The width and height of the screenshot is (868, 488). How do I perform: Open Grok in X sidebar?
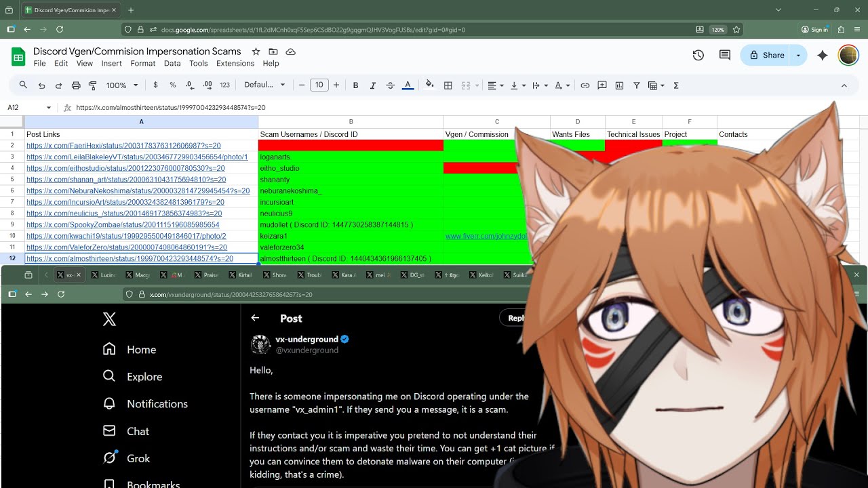(x=126, y=458)
